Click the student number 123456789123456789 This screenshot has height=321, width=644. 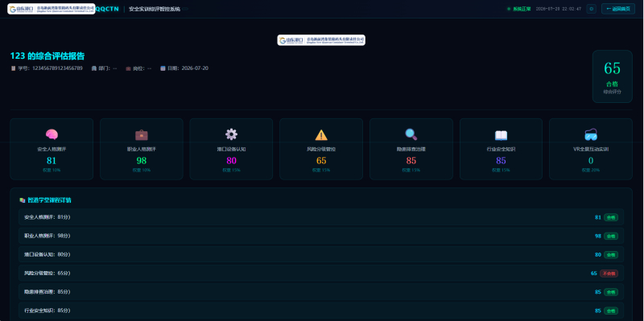pos(57,68)
